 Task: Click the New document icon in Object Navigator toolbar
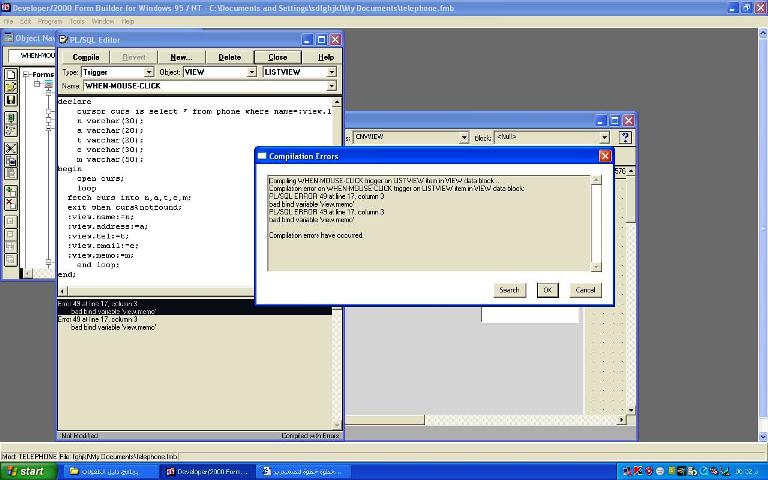[11, 74]
